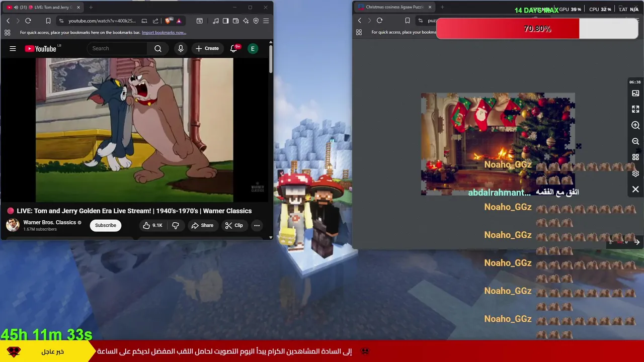
Task: Open apps grid icon in puzzle window
Action: pyautogui.click(x=359, y=32)
